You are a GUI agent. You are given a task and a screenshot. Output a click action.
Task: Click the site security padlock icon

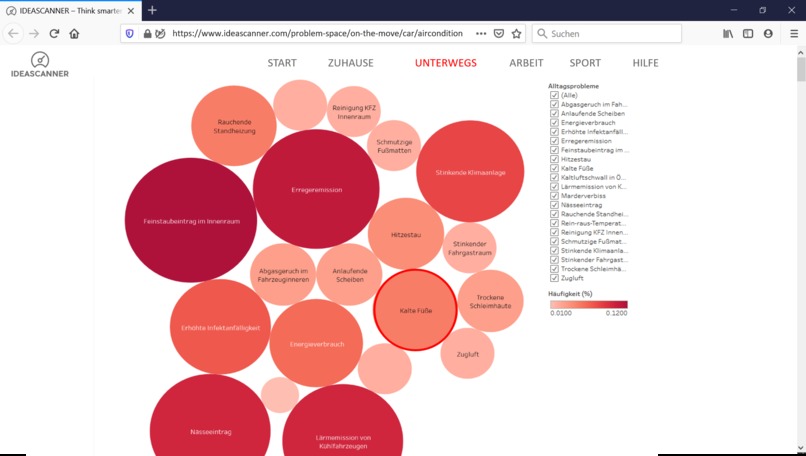(x=148, y=33)
